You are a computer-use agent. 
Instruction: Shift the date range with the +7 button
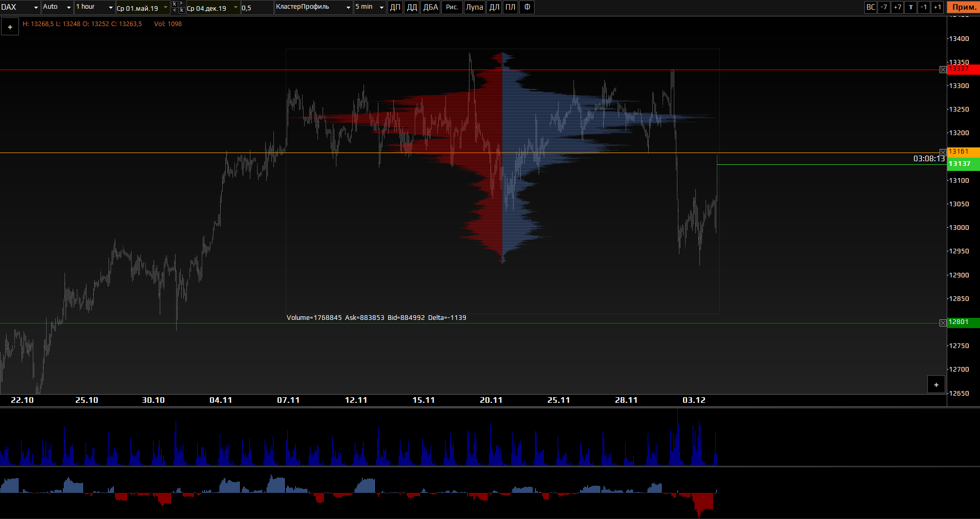pos(897,7)
